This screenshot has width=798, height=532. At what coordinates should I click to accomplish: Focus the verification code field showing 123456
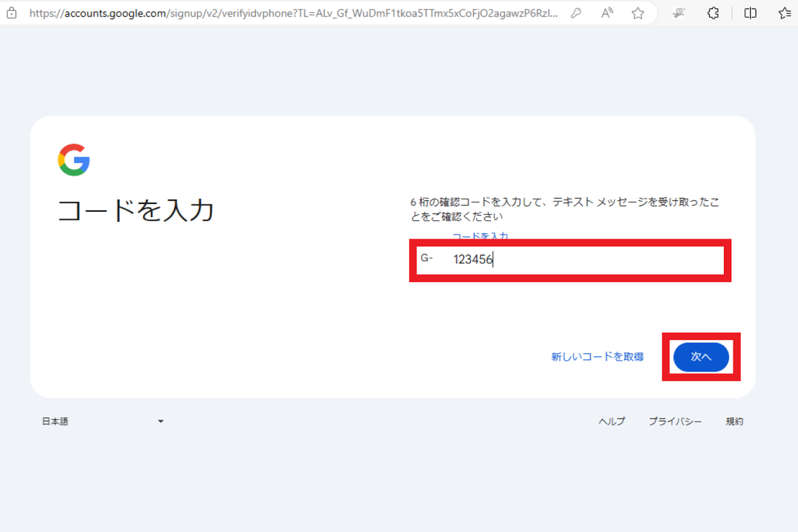[584, 260]
